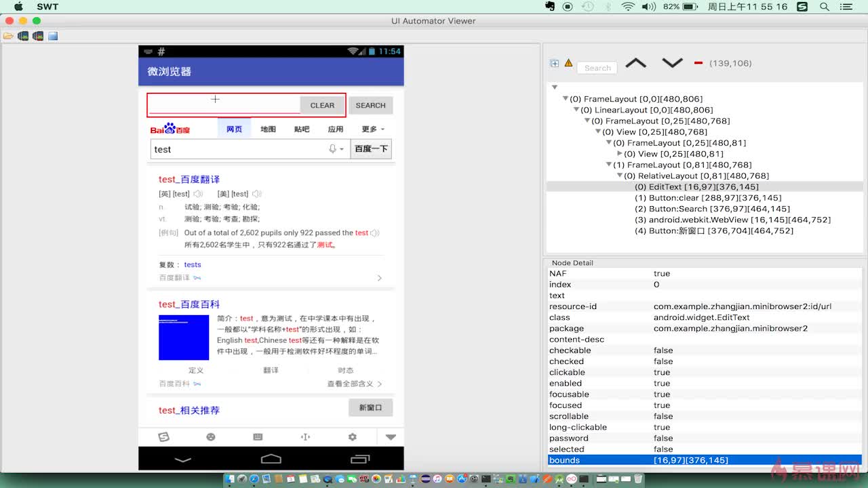Click the CLEAR button in phone screenshot

click(x=322, y=105)
